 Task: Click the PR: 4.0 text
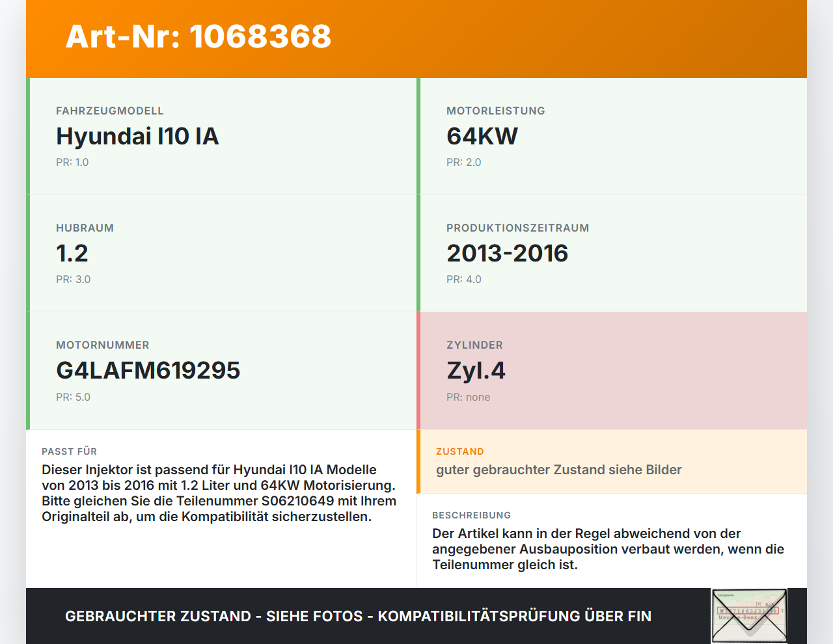point(464,279)
